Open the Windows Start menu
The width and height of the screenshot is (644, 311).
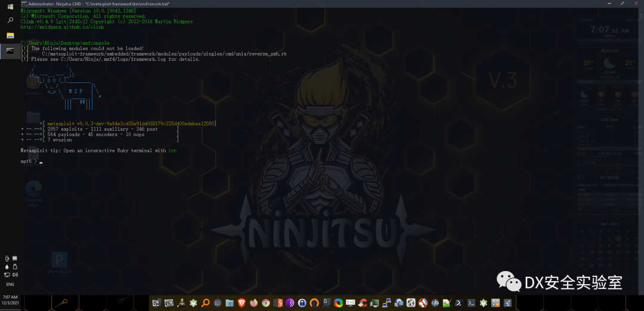point(10,7)
